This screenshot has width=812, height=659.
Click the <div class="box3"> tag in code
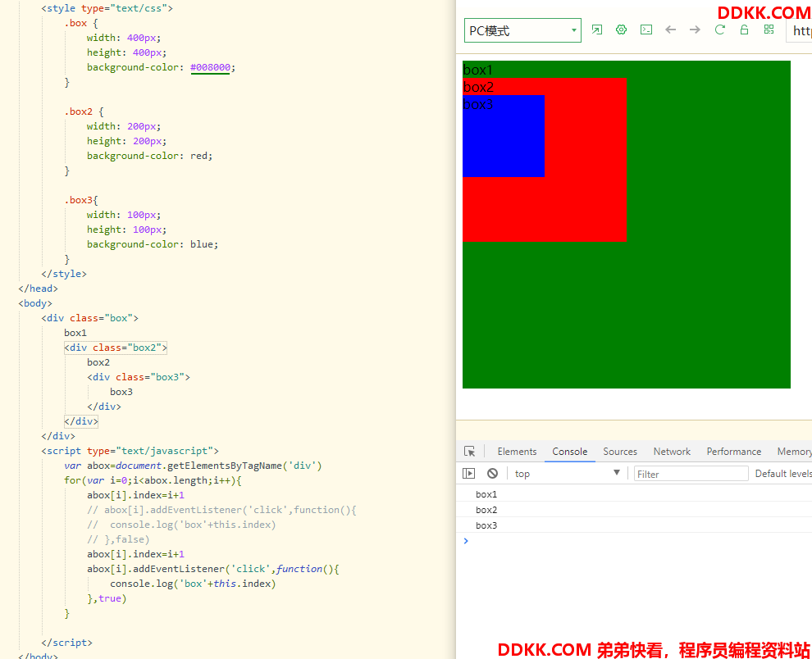tap(139, 377)
